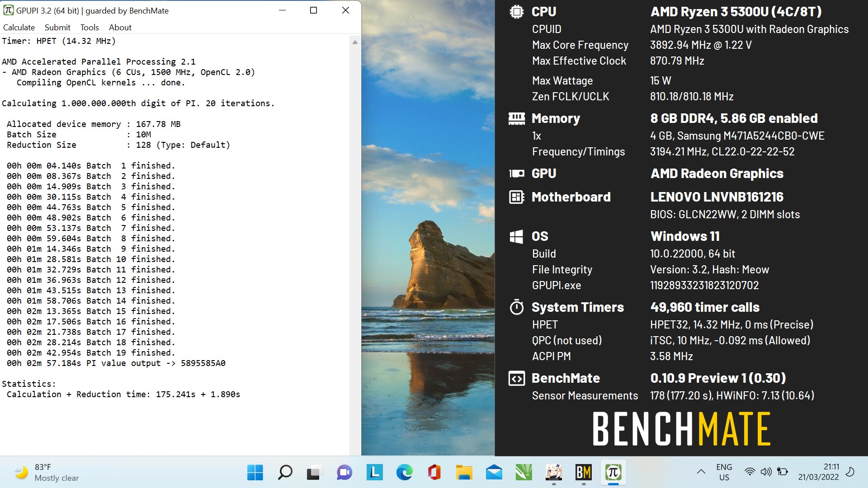Open the Tools menu in GPUPI
This screenshot has height=488, width=868.
(x=90, y=28)
